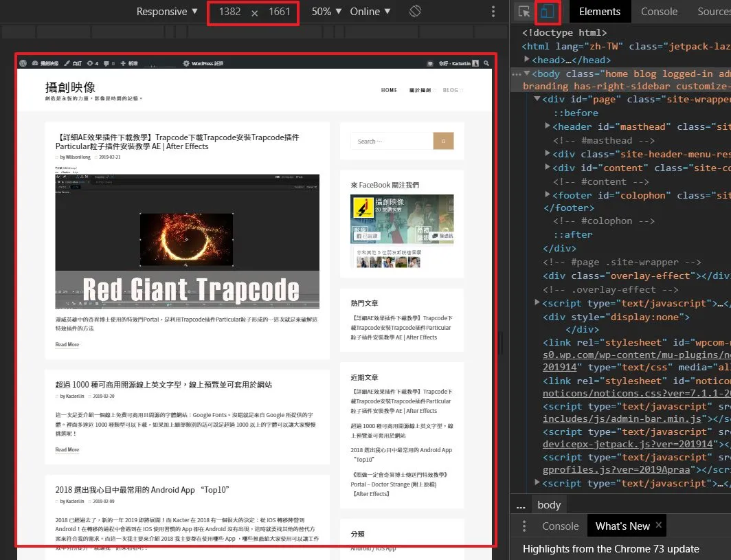Click the WordPress logo in admin bar
Screen dimensions: 731x560
23,63
